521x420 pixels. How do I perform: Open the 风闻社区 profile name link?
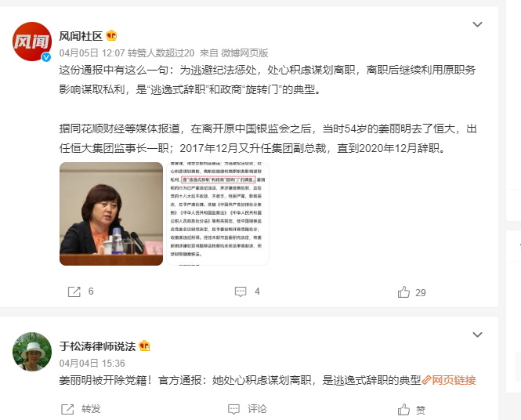pyautogui.click(x=81, y=36)
